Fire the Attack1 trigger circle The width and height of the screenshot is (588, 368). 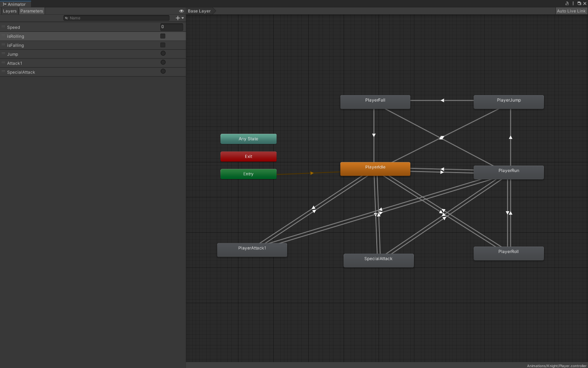(x=163, y=63)
